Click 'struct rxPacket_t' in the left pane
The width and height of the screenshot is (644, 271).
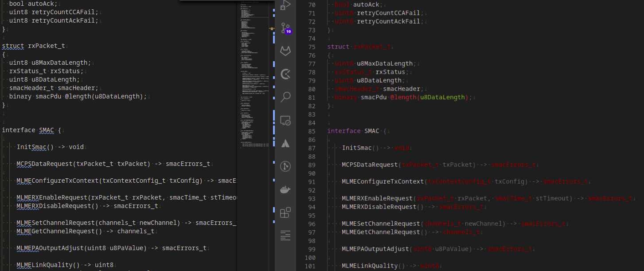[34, 46]
